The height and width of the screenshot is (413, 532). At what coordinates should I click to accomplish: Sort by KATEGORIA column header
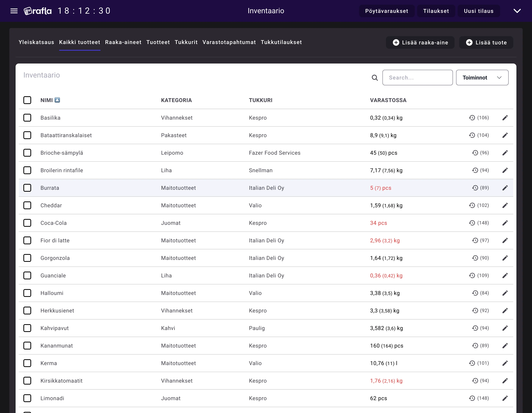point(176,100)
